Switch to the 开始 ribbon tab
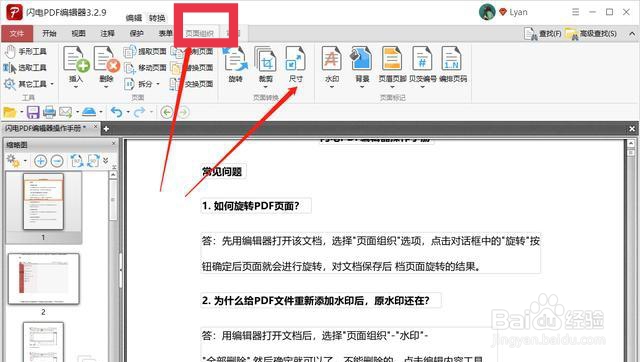The image size is (640, 362). pyautogui.click(x=49, y=33)
